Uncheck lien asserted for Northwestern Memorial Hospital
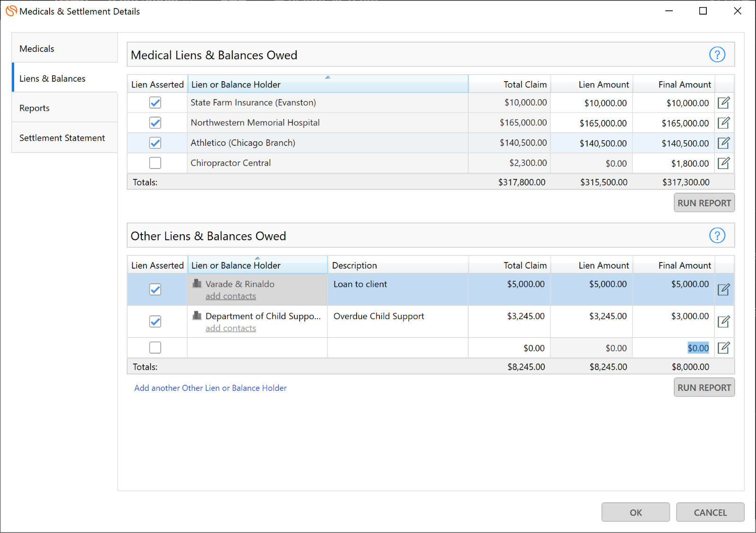This screenshot has width=756, height=533. 155,123
